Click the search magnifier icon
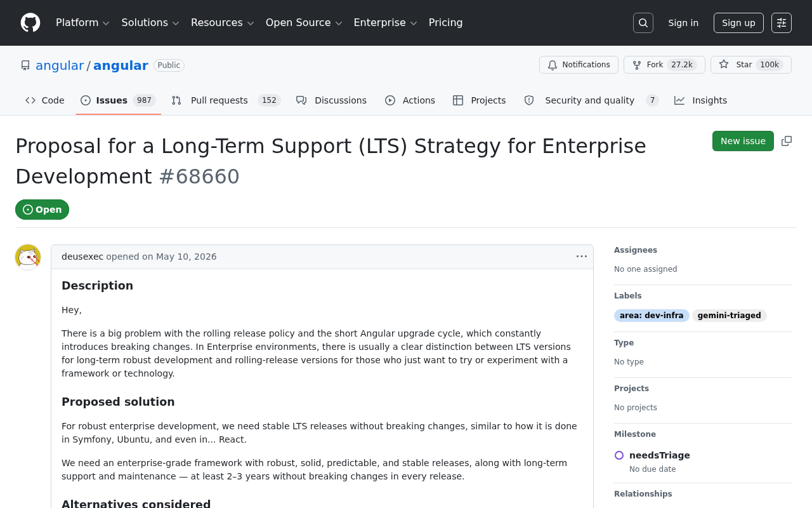 (643, 23)
